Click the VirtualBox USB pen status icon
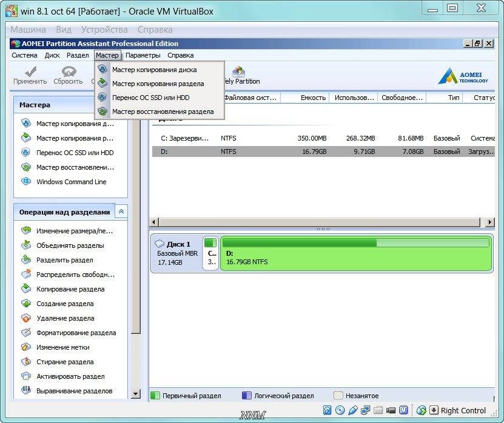This screenshot has width=504, height=423. [352, 410]
